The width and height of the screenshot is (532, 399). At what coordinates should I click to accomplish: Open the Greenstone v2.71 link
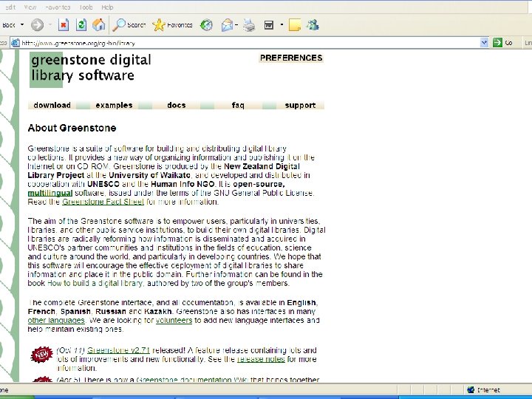tap(118, 350)
